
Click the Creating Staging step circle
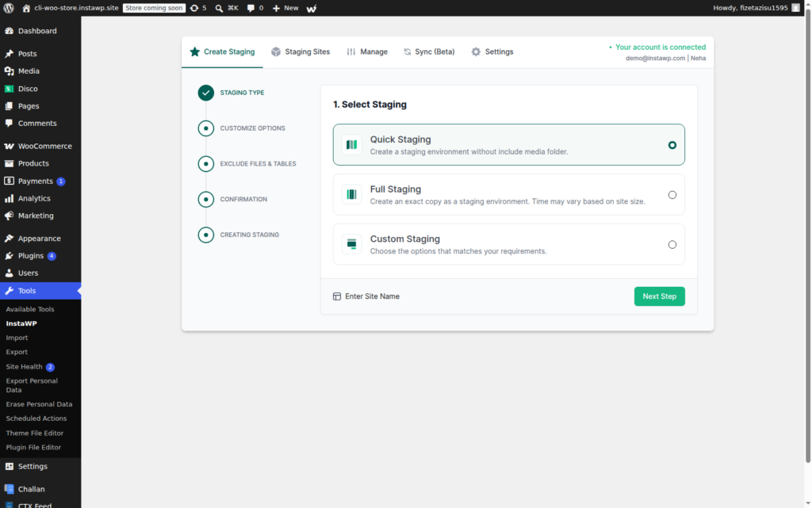coord(205,235)
